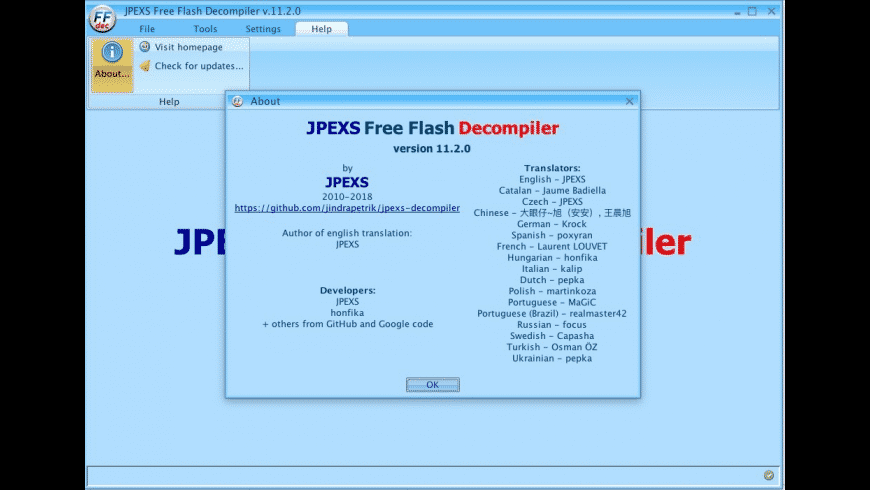Select the Dutch – pepka line

pos(552,280)
